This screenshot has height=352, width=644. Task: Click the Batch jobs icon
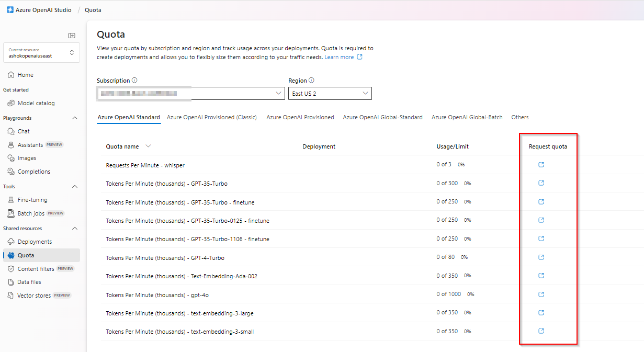pyautogui.click(x=11, y=213)
